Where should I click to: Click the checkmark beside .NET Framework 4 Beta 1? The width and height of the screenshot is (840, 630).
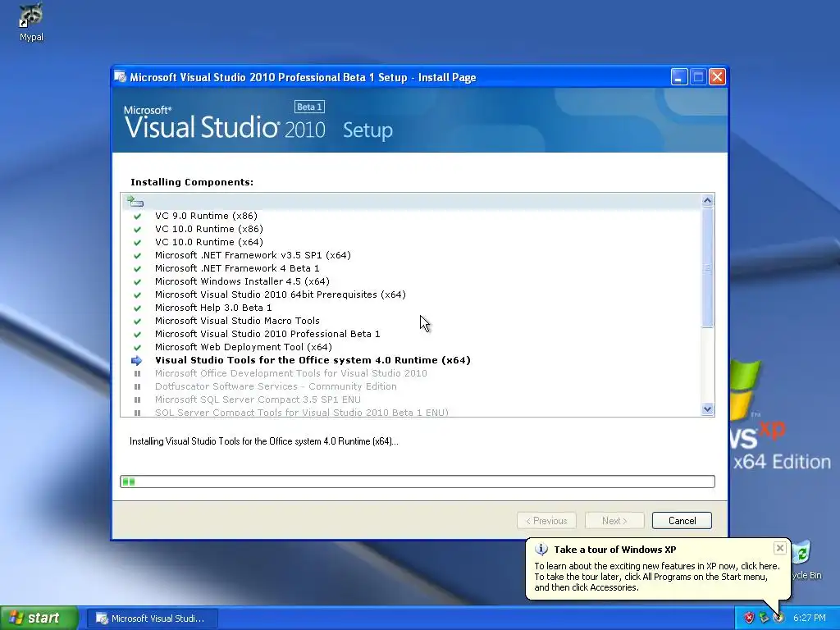click(137, 268)
